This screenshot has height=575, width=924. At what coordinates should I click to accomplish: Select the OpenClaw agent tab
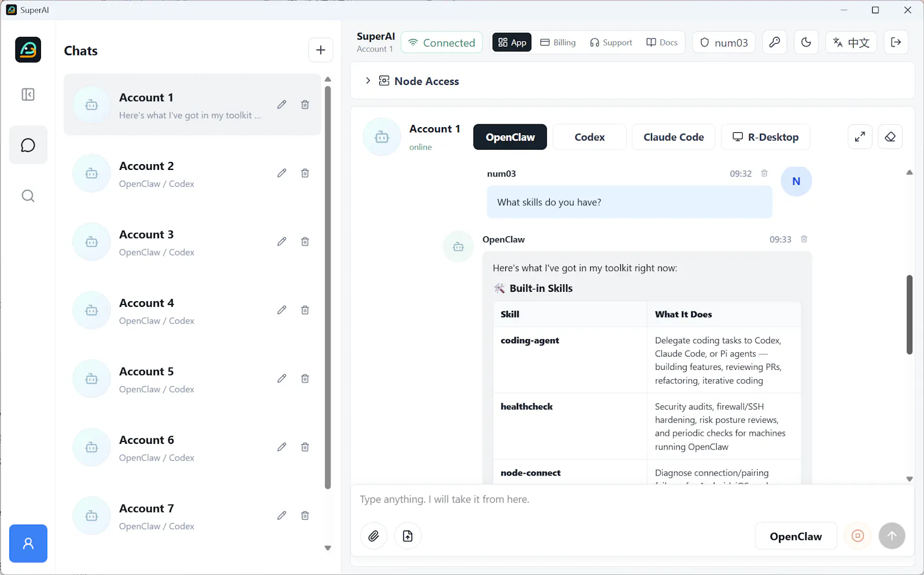point(510,137)
